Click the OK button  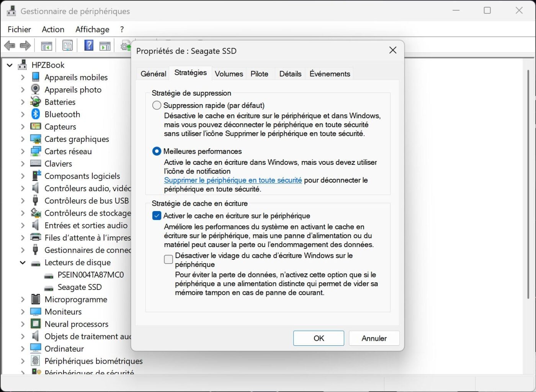point(319,338)
